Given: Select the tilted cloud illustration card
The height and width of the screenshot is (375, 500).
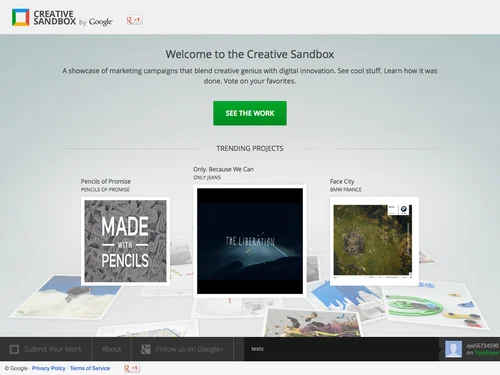Looking at the screenshot, I should (x=67, y=298).
